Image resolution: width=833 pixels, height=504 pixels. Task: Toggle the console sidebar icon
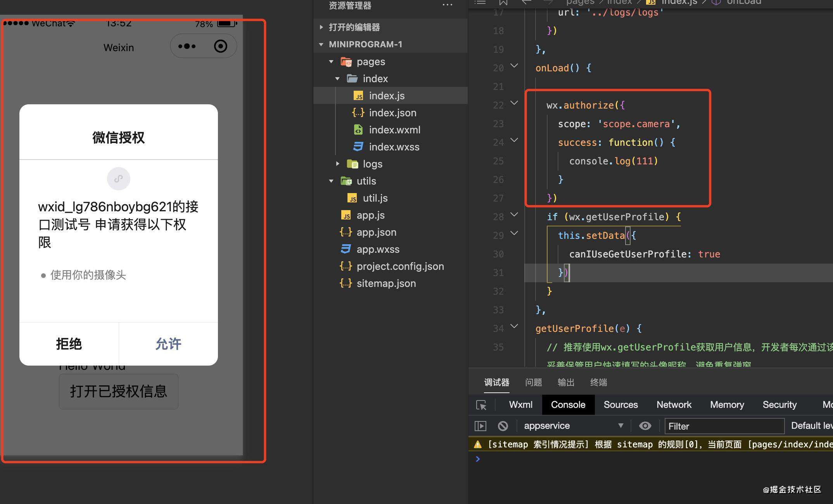coord(480,426)
